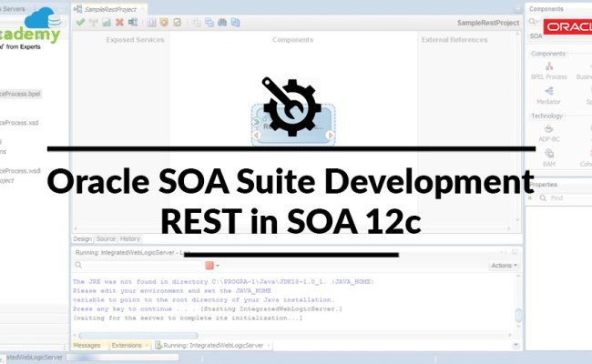The height and width of the screenshot is (364, 592).
Task: Select the BAM technology icon
Action: click(x=549, y=154)
